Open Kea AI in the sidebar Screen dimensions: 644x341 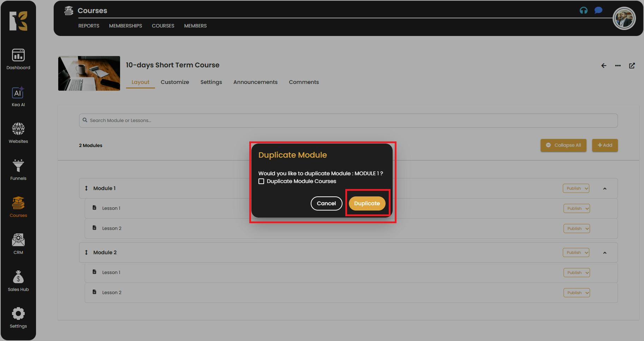(18, 97)
